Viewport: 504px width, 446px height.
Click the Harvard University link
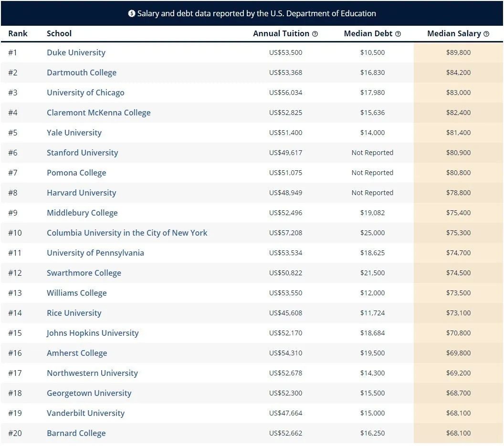tap(81, 193)
